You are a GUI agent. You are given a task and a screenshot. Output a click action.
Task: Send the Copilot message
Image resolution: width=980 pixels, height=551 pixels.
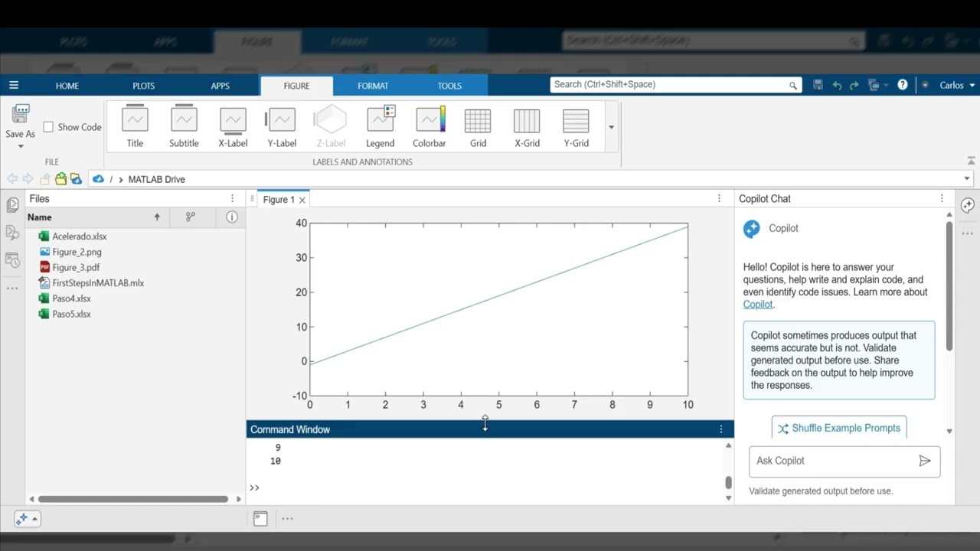[x=925, y=461]
